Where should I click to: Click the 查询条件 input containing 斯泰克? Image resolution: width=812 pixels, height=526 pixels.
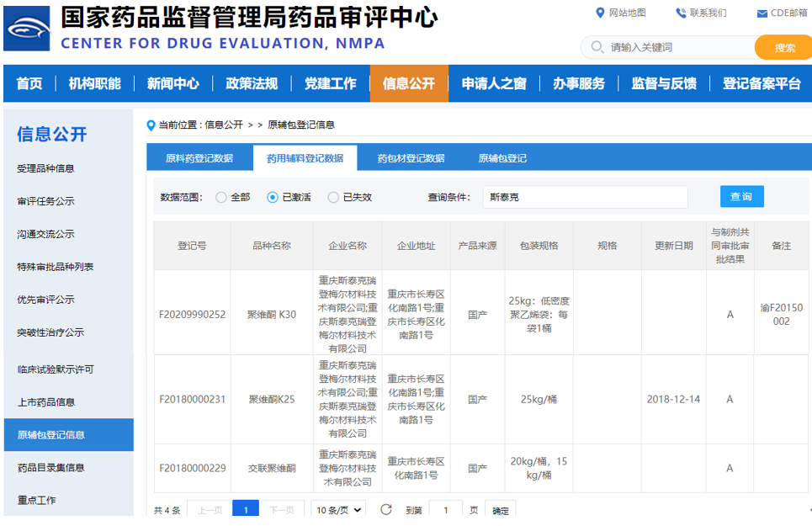(x=585, y=197)
